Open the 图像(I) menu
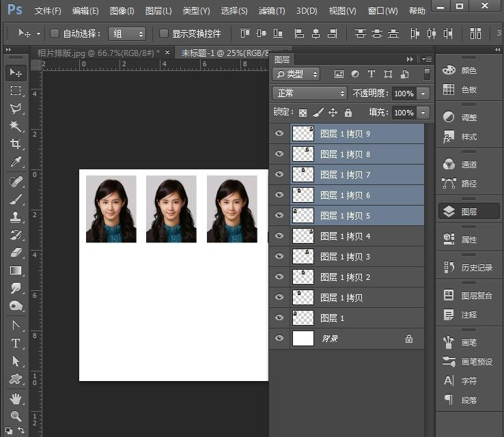This screenshot has height=437, width=504. coord(122,11)
